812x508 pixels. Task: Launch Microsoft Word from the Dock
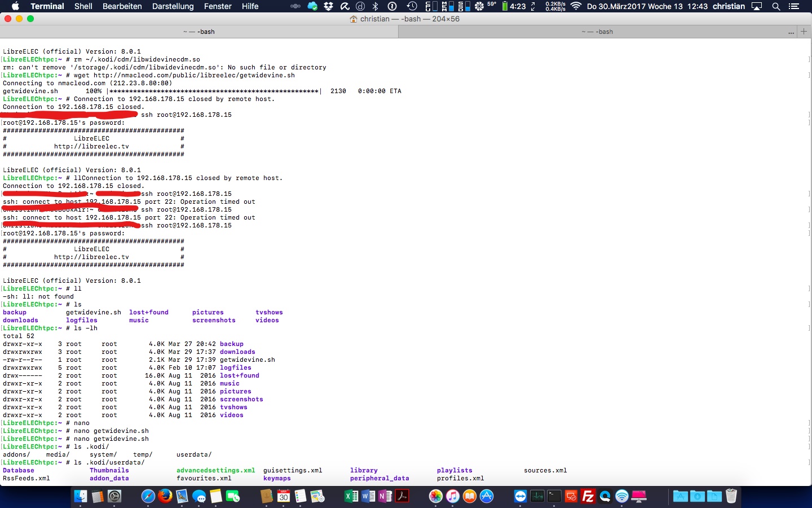368,496
